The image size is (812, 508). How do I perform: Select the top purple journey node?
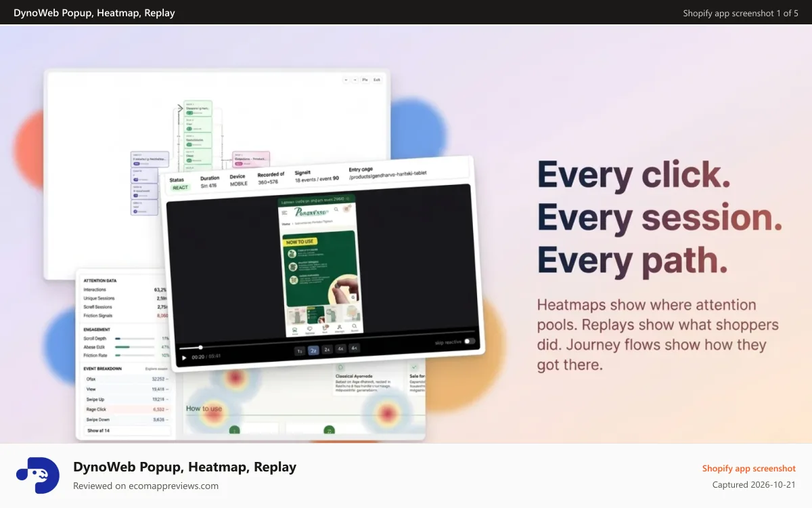tap(150, 159)
